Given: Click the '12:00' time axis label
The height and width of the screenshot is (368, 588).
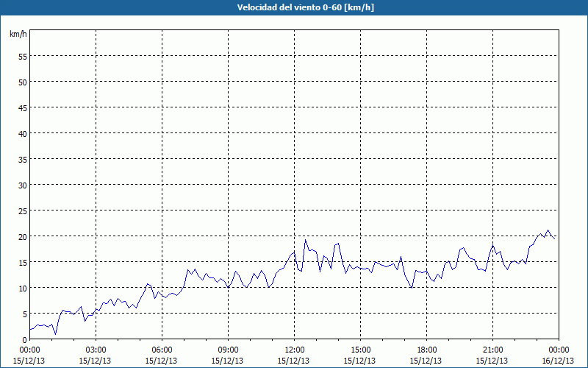Looking at the screenshot, I should 295,350.
